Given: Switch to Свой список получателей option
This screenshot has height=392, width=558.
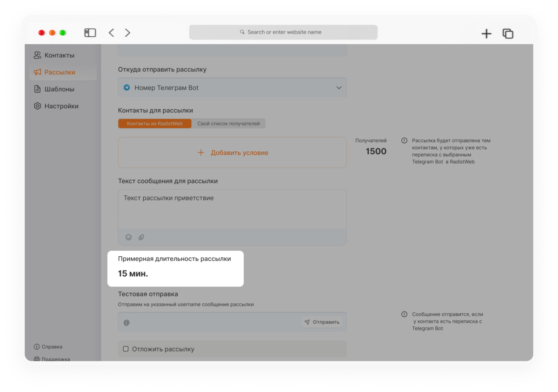Looking at the screenshot, I should [x=228, y=124].
